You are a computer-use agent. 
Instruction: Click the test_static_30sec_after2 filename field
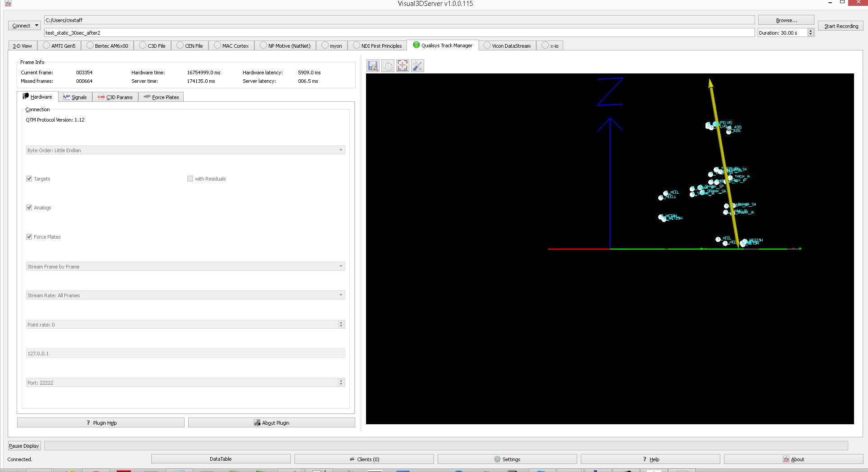point(399,33)
